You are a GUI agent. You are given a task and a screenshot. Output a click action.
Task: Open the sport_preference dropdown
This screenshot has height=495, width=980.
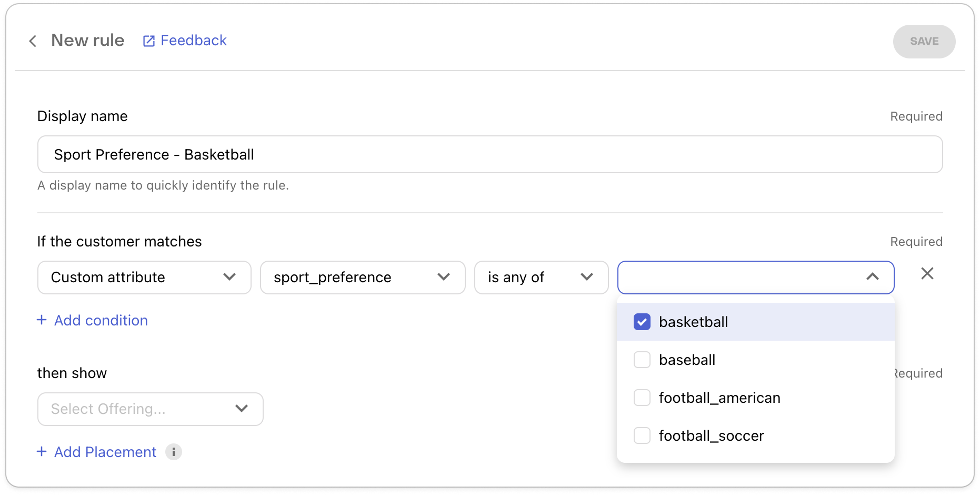pyautogui.click(x=363, y=278)
